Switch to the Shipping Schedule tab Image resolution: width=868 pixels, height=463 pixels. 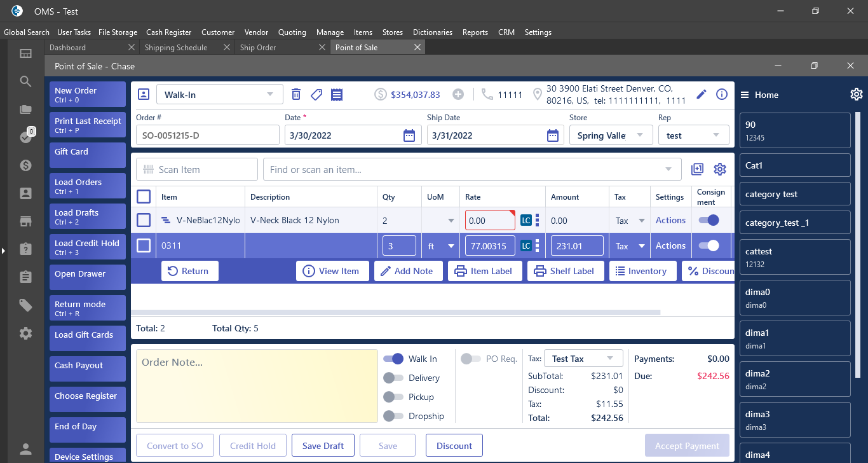click(176, 48)
